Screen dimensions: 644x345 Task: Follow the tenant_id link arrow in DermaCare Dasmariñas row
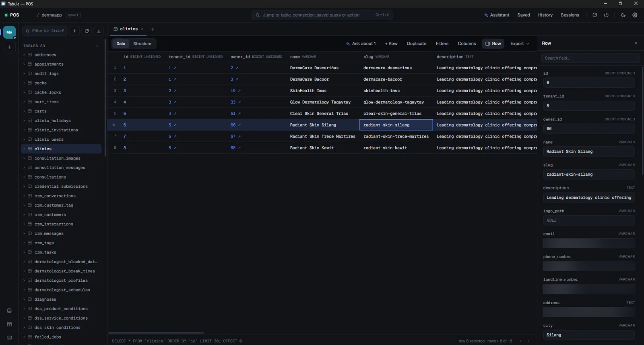[175, 68]
